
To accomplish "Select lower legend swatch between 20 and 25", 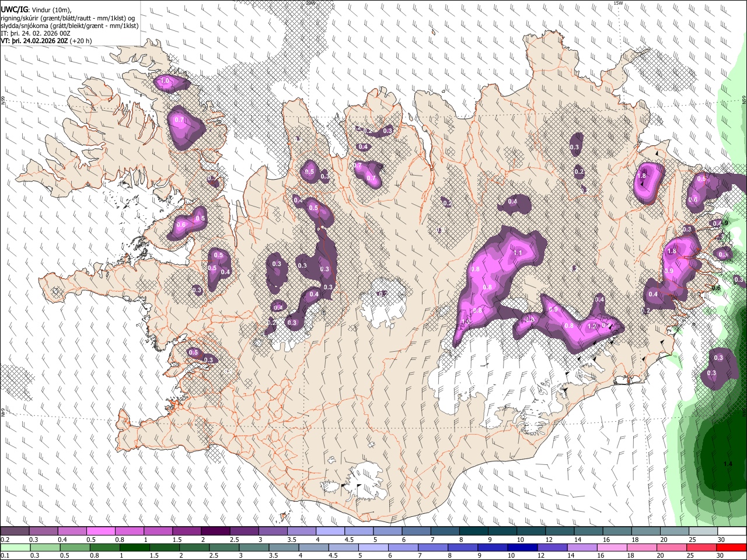I will coord(672,547).
